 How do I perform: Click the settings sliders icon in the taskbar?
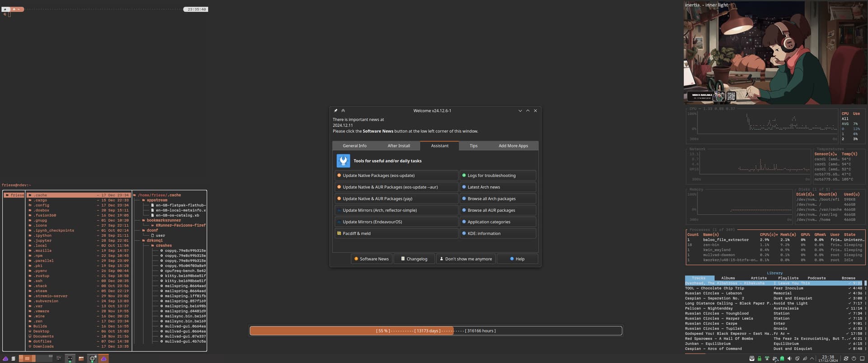click(59, 358)
